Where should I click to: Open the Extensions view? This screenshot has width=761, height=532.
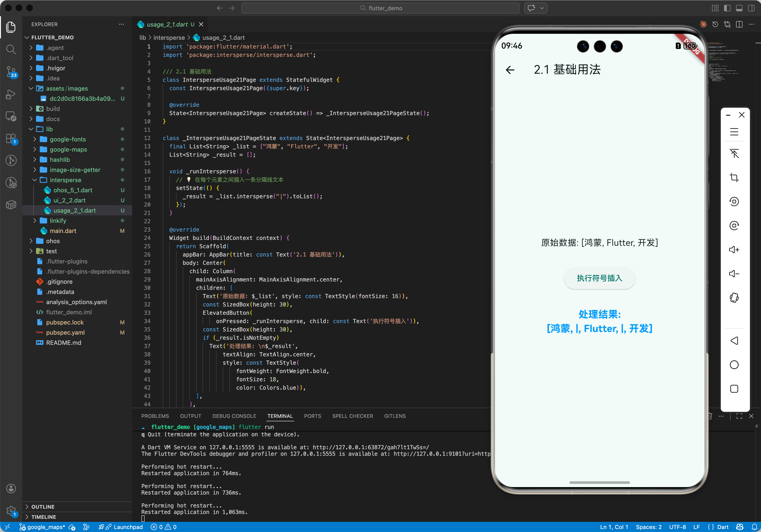pos(11,139)
